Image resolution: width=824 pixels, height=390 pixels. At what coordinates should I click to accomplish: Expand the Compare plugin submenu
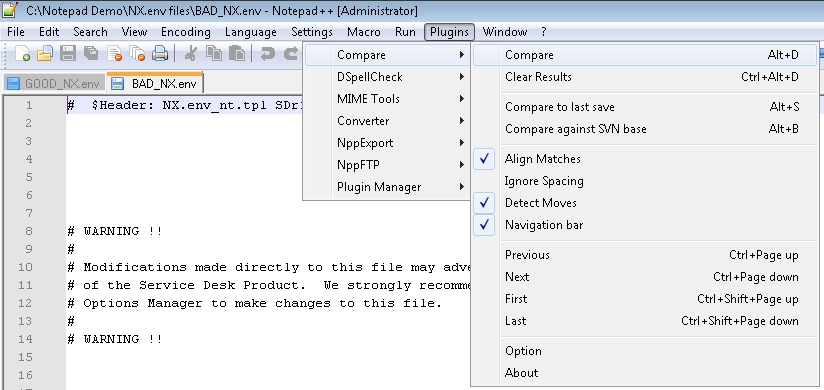pos(387,55)
